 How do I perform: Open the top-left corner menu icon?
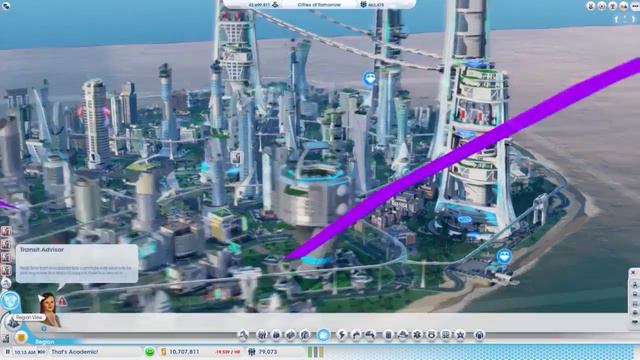point(6,5)
